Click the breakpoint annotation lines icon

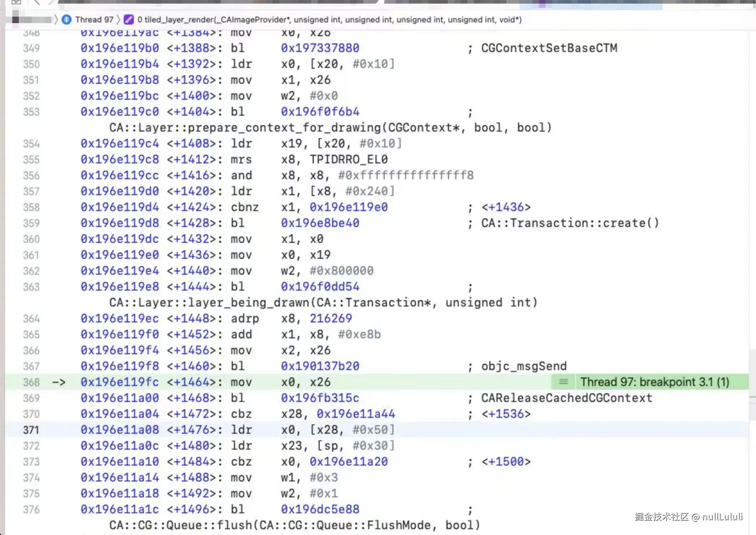click(x=564, y=382)
